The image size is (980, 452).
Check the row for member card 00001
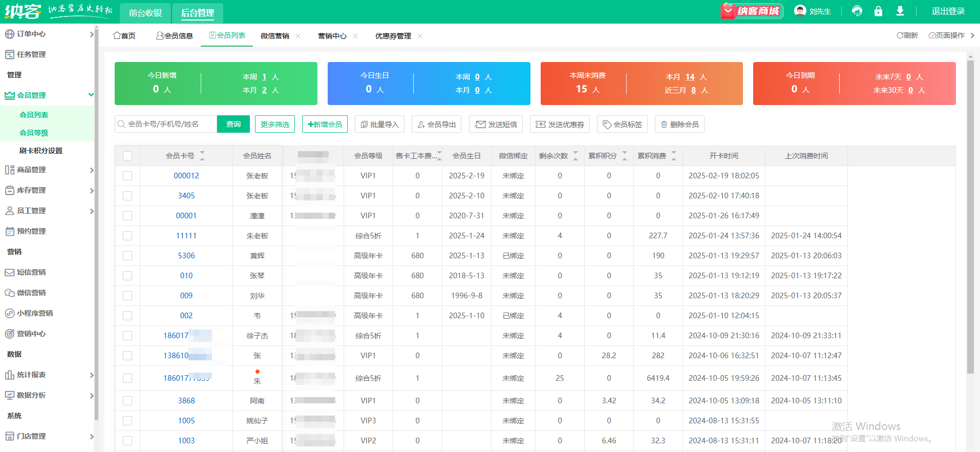[x=127, y=216]
